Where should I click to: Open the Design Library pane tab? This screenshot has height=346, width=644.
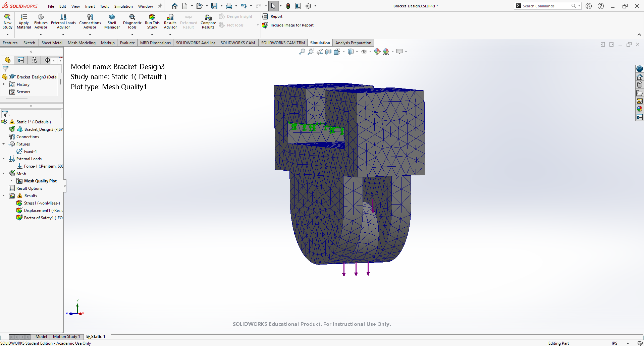[x=640, y=85]
